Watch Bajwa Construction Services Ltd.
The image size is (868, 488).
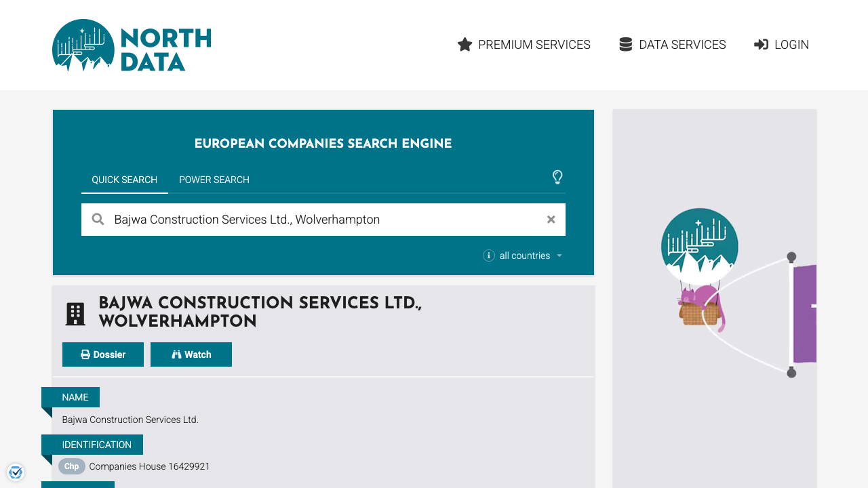[191, 354]
